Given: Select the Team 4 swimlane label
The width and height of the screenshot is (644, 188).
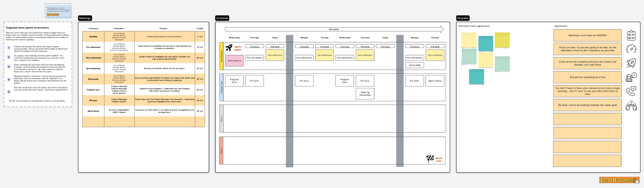Looking at the screenshot, I should [x=221, y=150].
